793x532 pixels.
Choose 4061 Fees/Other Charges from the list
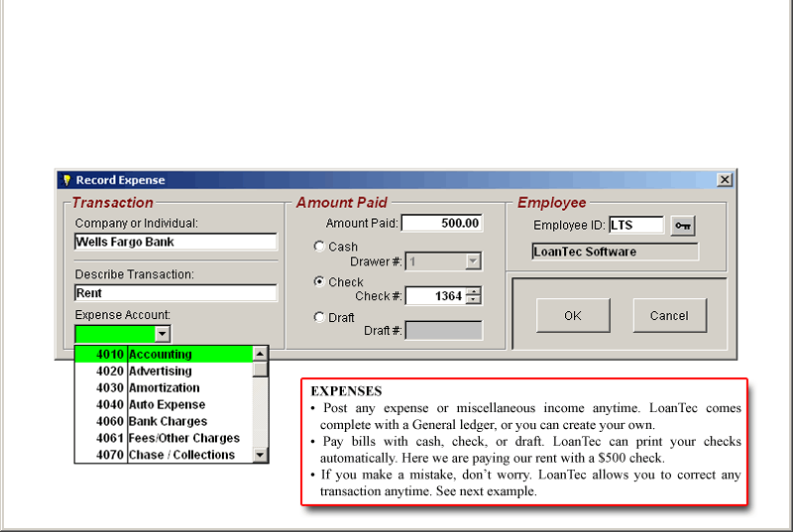pyautogui.click(x=164, y=438)
